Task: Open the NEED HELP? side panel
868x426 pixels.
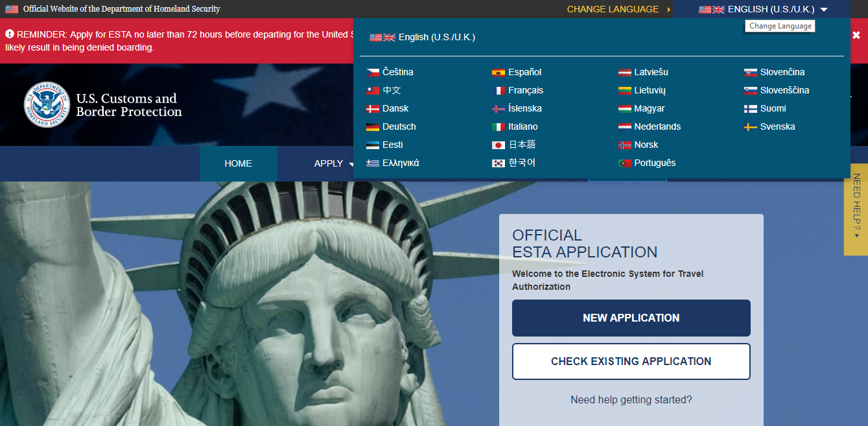Action: tap(856, 206)
